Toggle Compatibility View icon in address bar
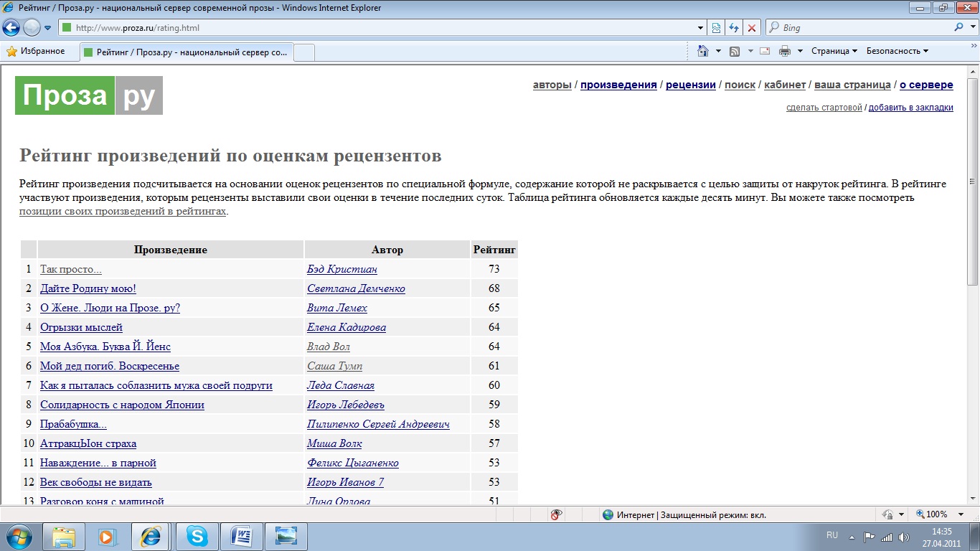Screen dimensions: 980x551 pyautogui.click(x=715, y=28)
